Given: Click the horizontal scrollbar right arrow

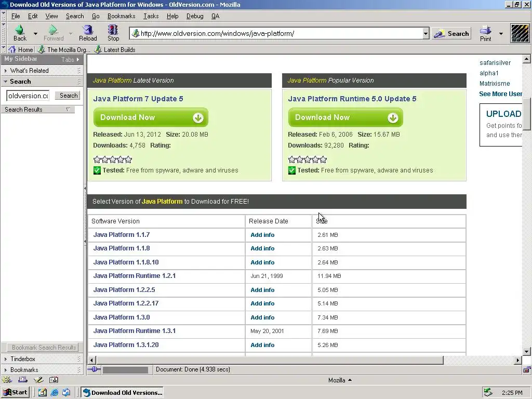Looking at the screenshot, I should click(x=518, y=360).
